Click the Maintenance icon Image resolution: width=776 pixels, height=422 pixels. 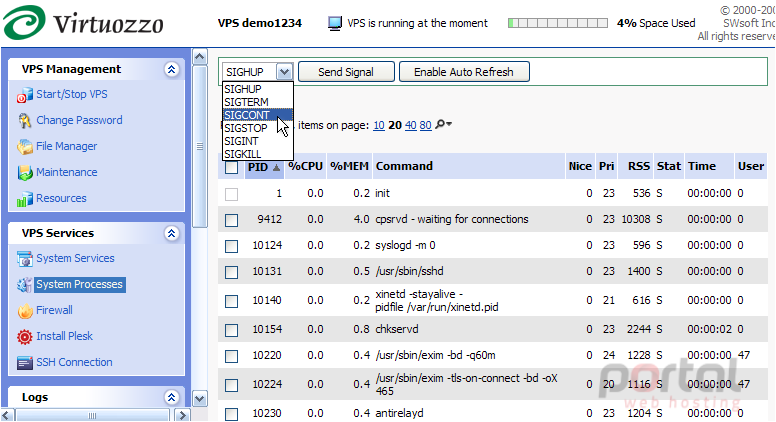pyautogui.click(x=24, y=173)
